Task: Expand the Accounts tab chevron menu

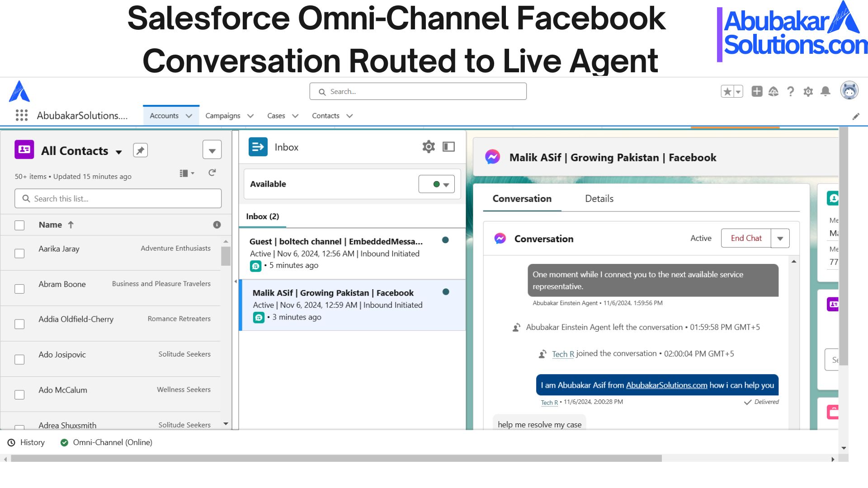Action: coord(189,116)
